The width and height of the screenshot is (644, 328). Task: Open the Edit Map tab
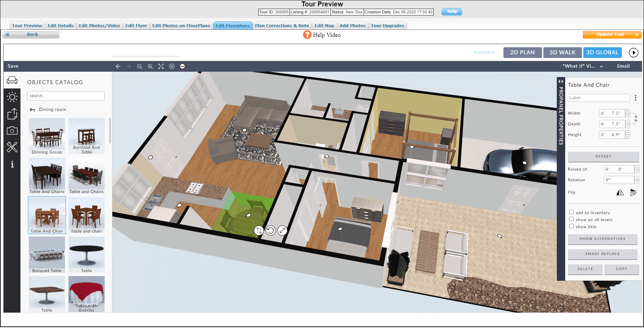[324, 26]
